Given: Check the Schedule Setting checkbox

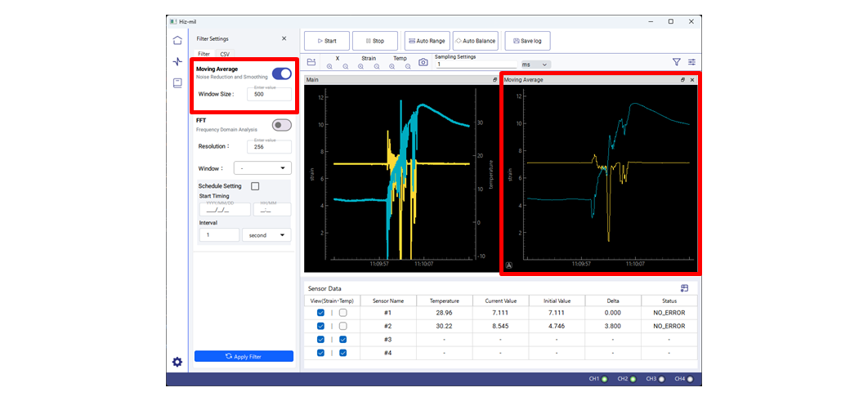Looking at the screenshot, I should (x=255, y=186).
